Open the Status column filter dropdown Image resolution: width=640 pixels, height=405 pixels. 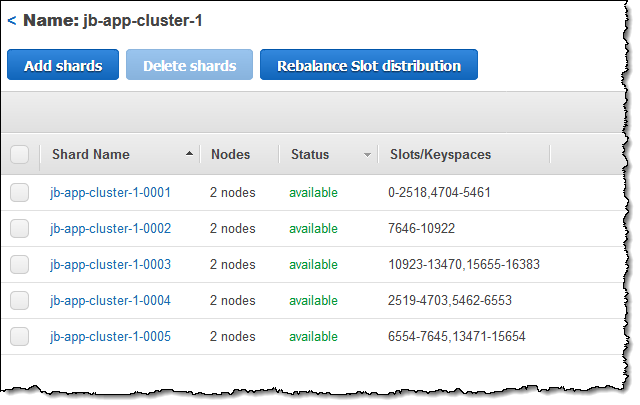(x=367, y=155)
